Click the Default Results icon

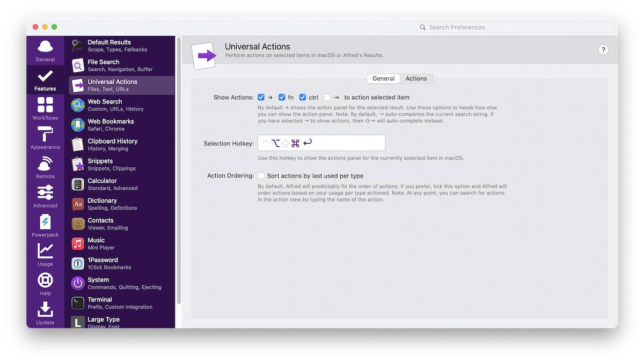[x=78, y=46]
